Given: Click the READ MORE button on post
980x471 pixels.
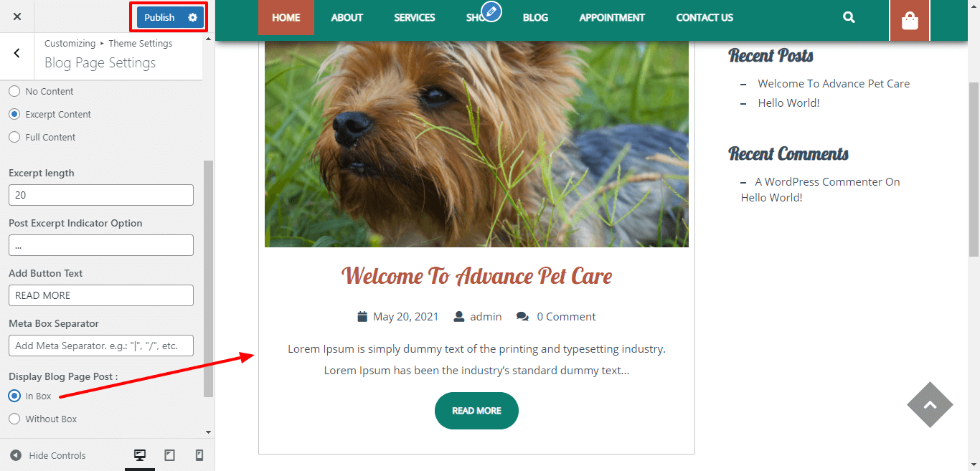Looking at the screenshot, I should [x=476, y=411].
